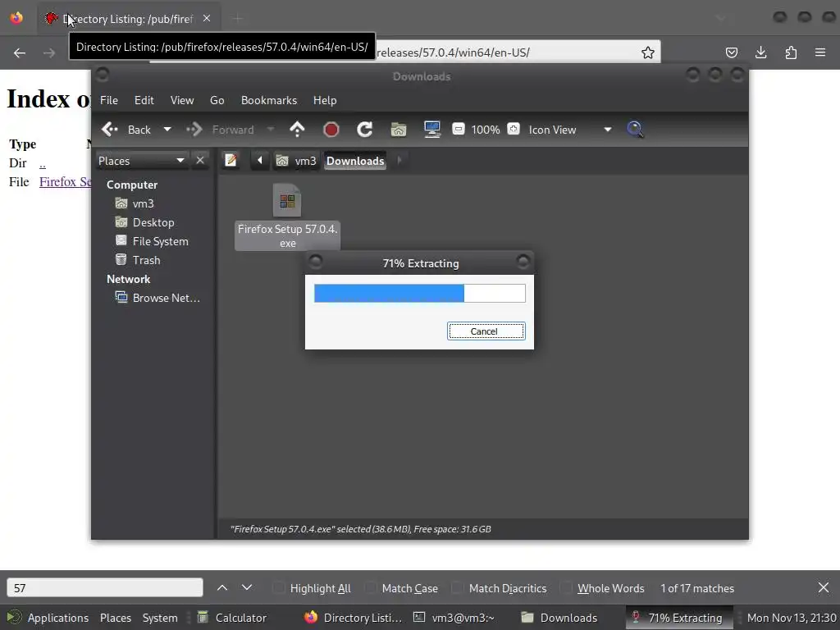The image size is (840, 630).
Task: Select Browse Network in the sidebar
Action: coord(158,298)
